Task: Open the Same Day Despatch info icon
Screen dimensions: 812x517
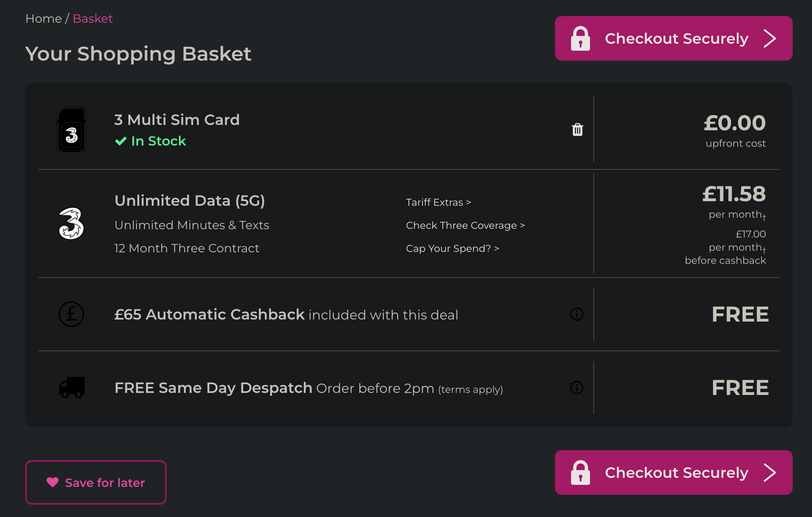Action: tap(576, 388)
